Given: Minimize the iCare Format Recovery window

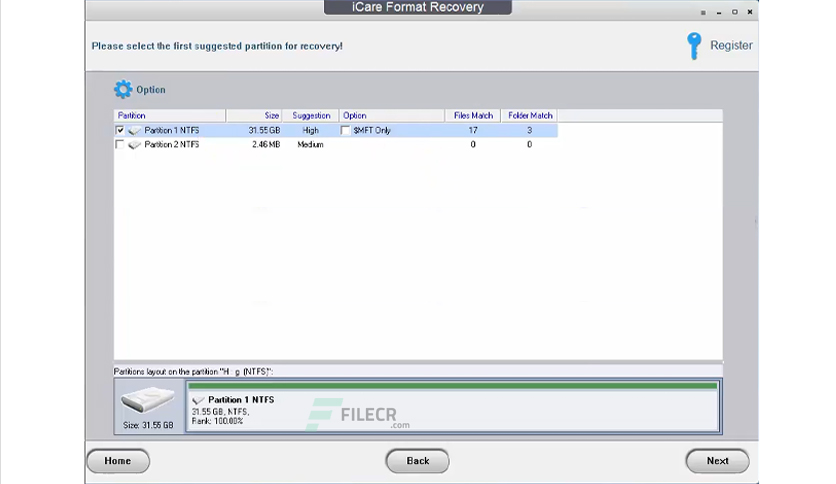Looking at the screenshot, I should pyautogui.click(x=719, y=12).
